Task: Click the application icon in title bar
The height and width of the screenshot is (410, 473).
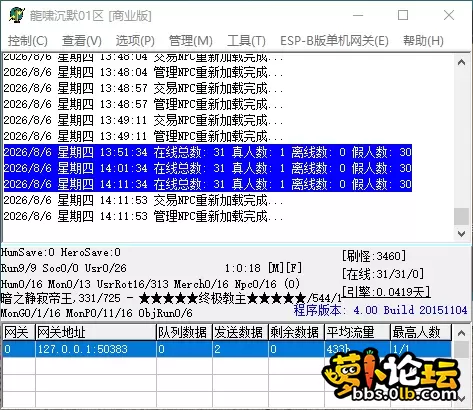Action: pos(17,15)
